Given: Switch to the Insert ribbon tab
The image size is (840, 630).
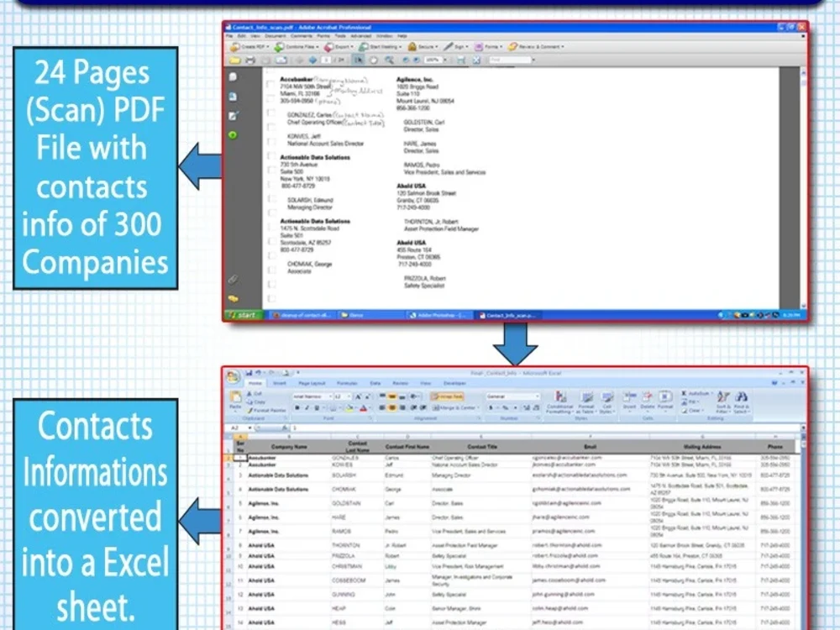Looking at the screenshot, I should (280, 384).
